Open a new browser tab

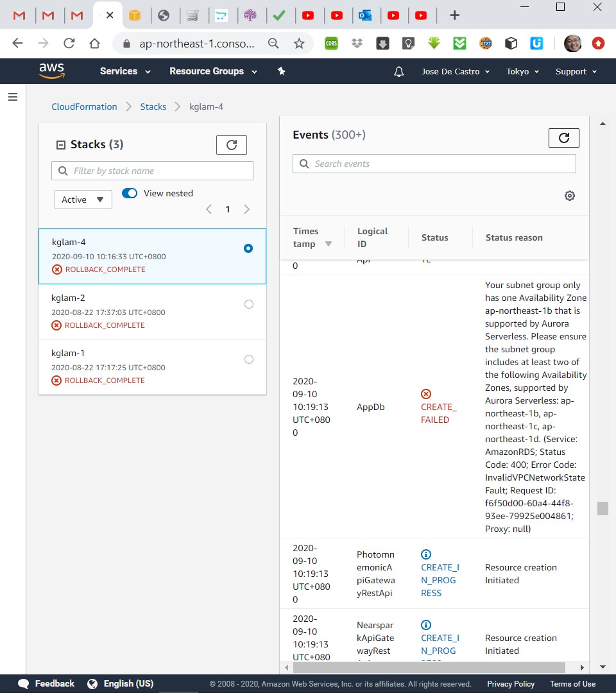pyautogui.click(x=454, y=15)
